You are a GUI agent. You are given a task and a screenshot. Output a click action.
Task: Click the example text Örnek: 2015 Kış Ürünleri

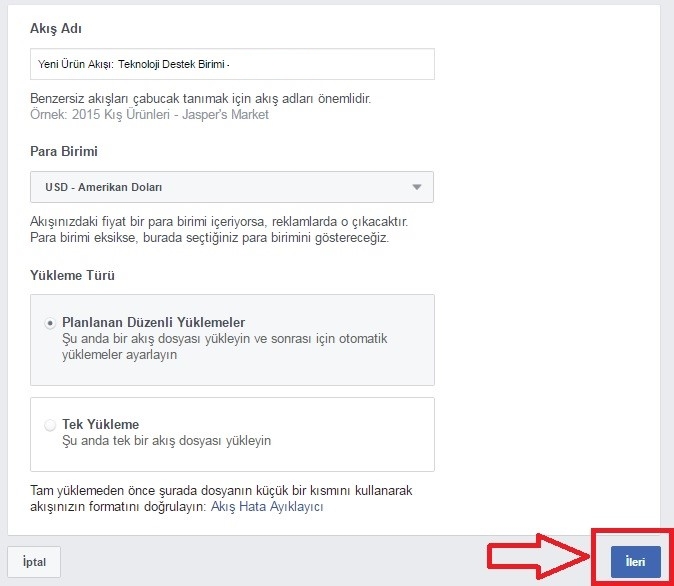point(100,115)
